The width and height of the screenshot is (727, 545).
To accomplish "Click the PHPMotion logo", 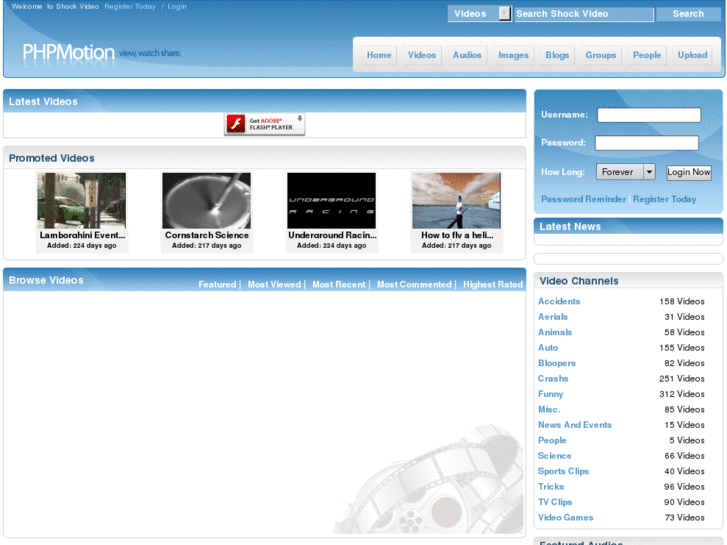I will [68, 52].
